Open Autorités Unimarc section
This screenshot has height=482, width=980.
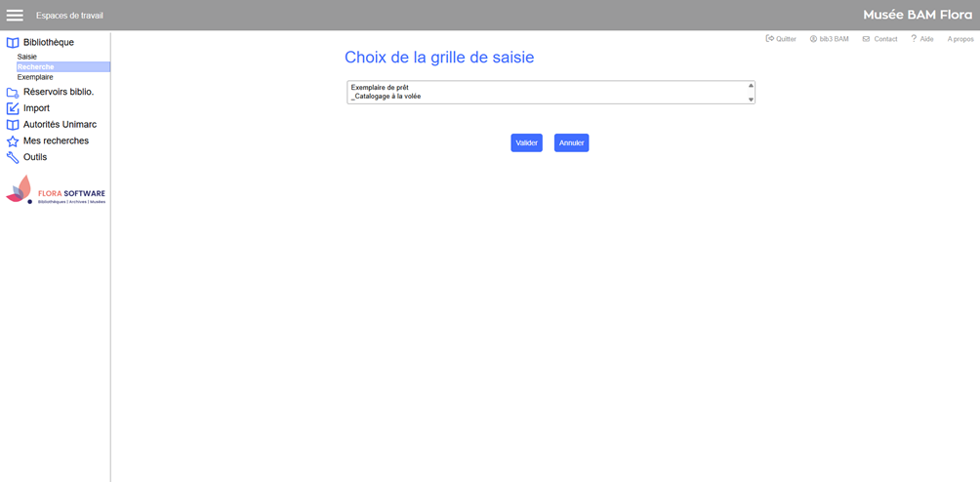point(60,124)
